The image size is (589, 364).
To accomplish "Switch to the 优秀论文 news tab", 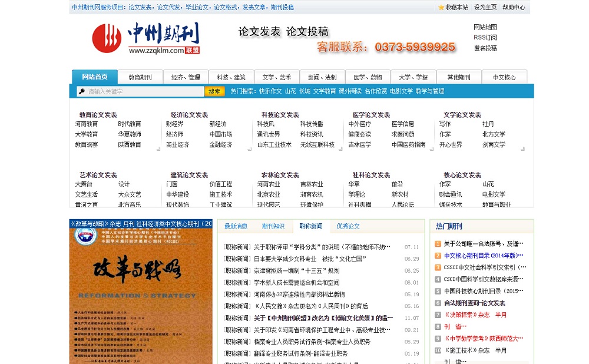I will coord(348,226).
